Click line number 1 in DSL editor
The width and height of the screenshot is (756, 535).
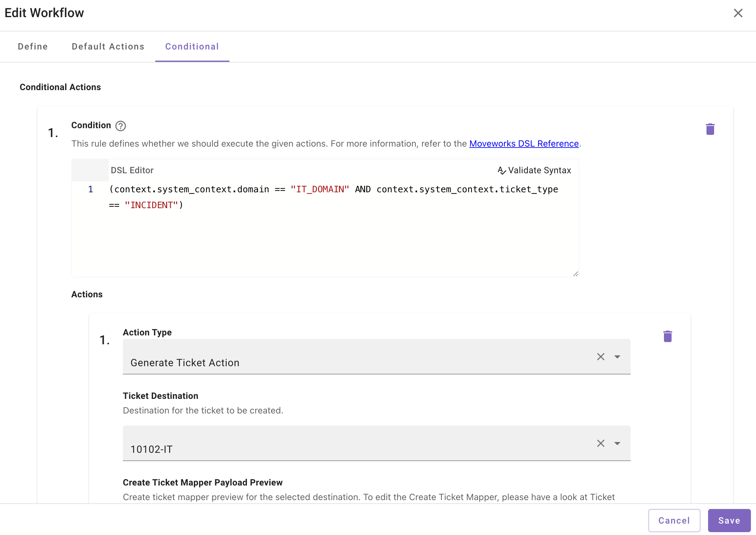[90, 189]
